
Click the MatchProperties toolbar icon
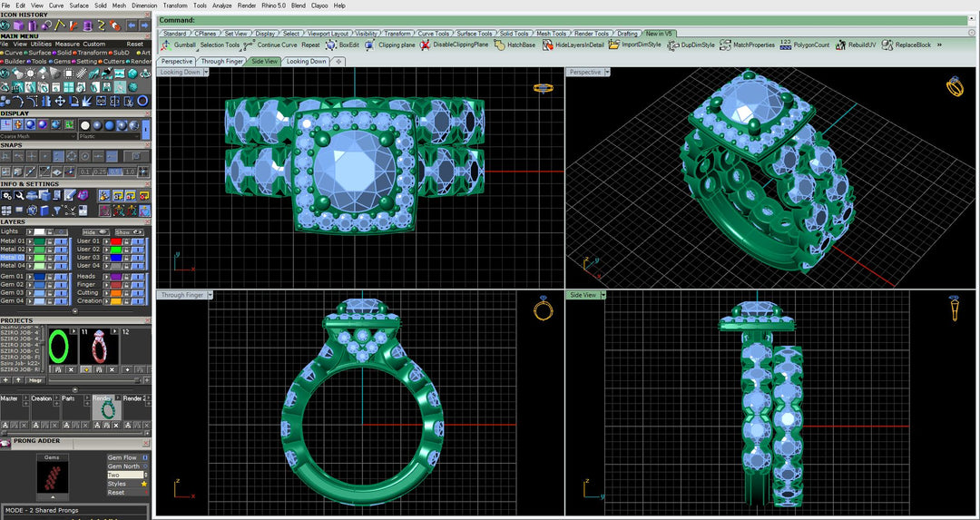click(725, 44)
